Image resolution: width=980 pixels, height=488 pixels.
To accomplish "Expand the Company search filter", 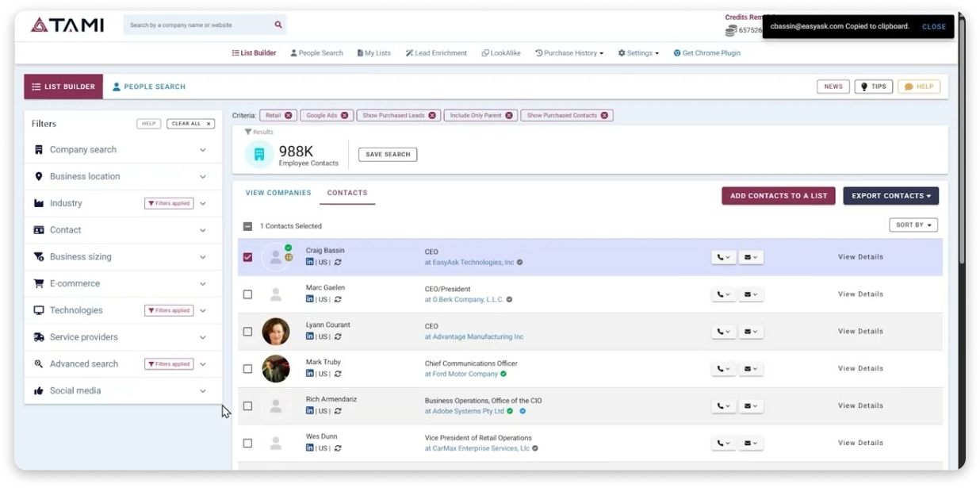I will coord(123,150).
